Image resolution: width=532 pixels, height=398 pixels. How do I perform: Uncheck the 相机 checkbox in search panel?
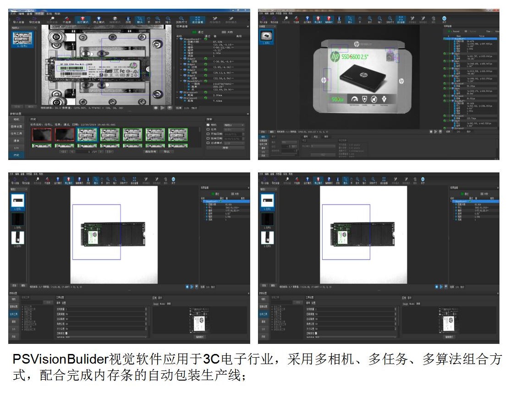pos(208,125)
